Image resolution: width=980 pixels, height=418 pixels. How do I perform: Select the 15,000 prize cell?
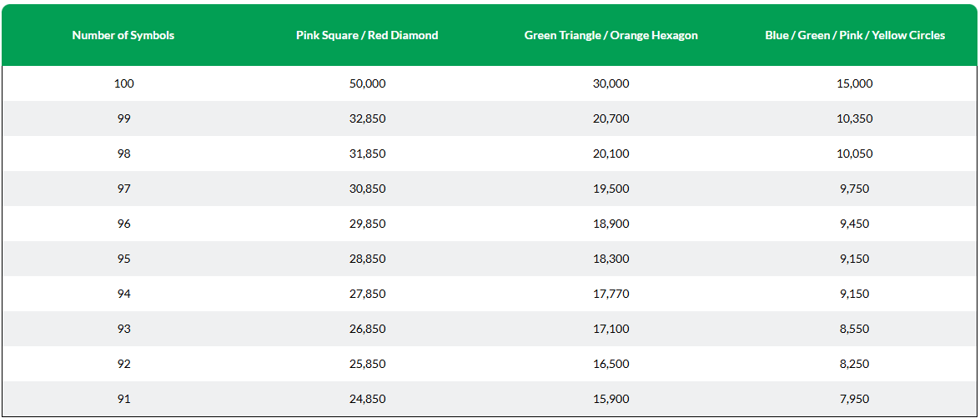point(854,83)
